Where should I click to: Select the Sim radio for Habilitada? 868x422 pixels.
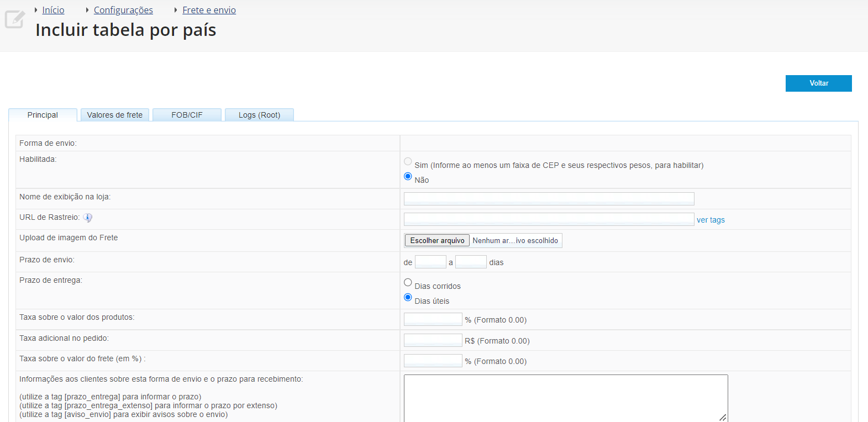coord(408,161)
